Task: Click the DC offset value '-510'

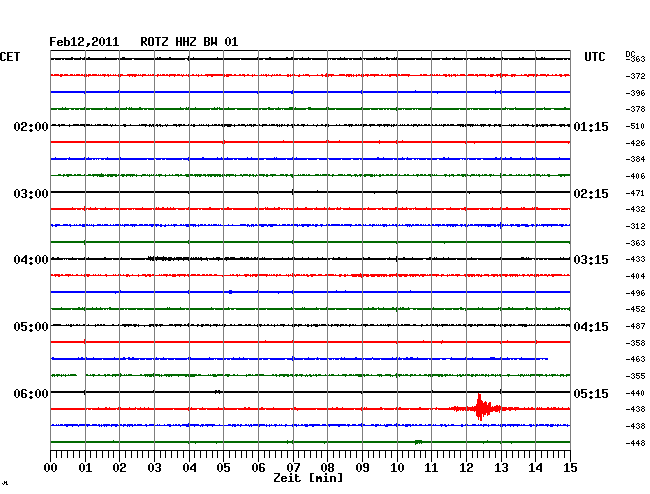Action: click(x=635, y=126)
